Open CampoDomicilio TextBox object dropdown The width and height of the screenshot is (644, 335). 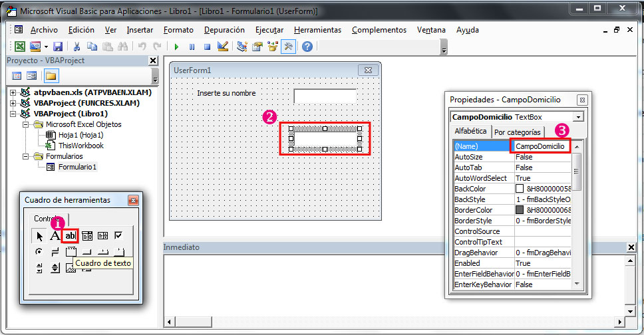(578, 117)
